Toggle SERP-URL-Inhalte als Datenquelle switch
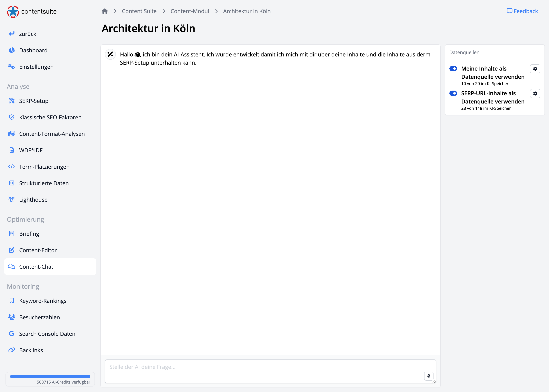This screenshot has height=392, width=549. coord(453,93)
